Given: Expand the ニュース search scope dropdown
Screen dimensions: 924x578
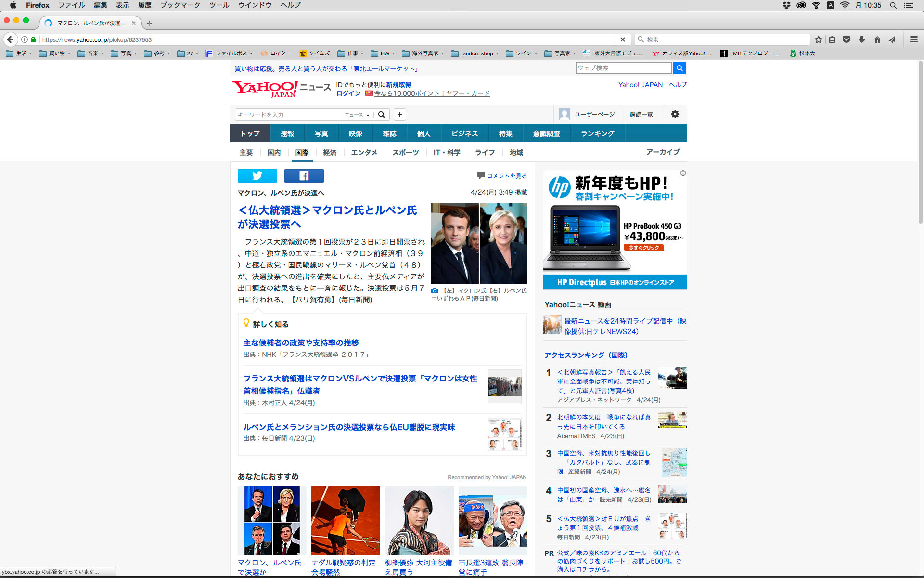Looking at the screenshot, I should click(x=357, y=115).
